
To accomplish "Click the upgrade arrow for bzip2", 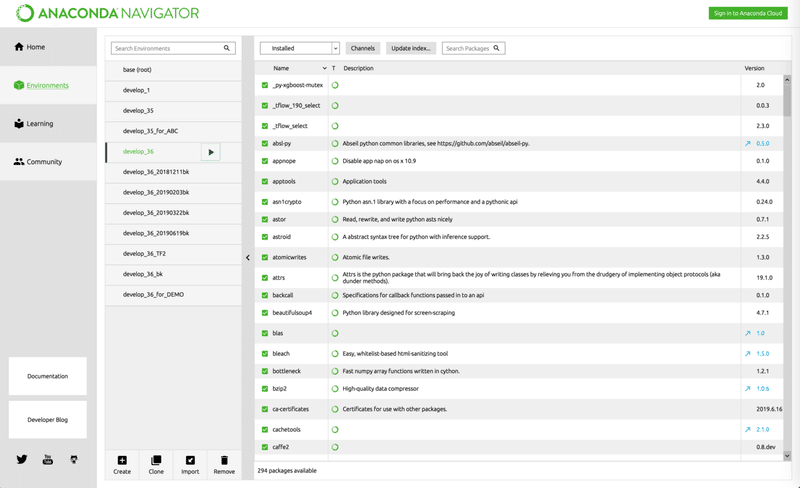I will tap(747, 388).
